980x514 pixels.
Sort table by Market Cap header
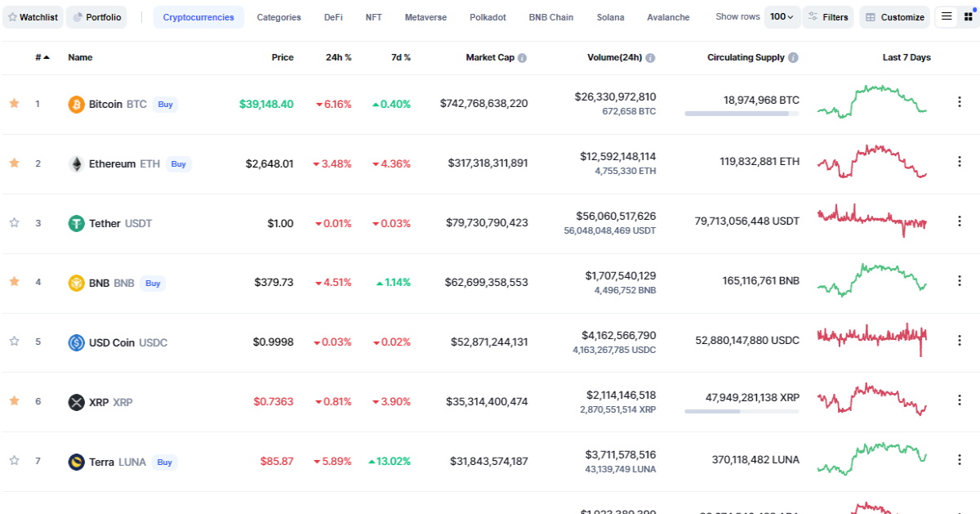[490, 57]
